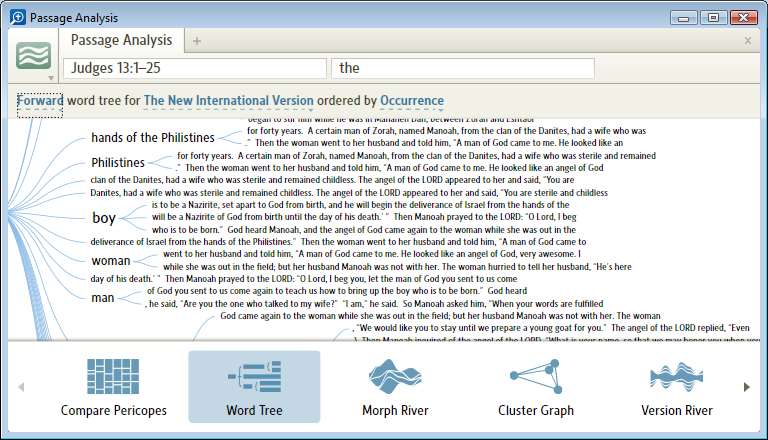Click the Logos app icon in title bar

pyautogui.click(x=18, y=17)
